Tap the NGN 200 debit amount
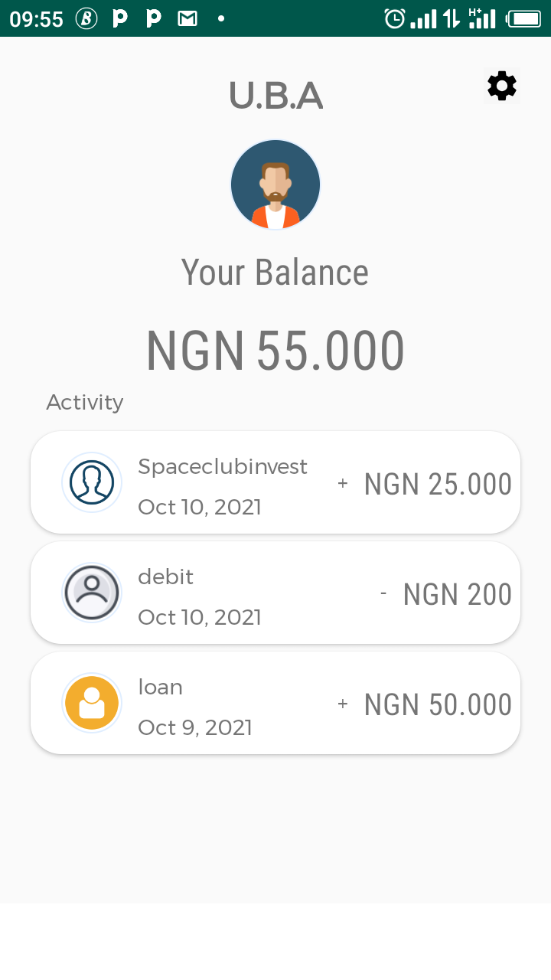Screen dimensions: 551x980 tap(457, 594)
